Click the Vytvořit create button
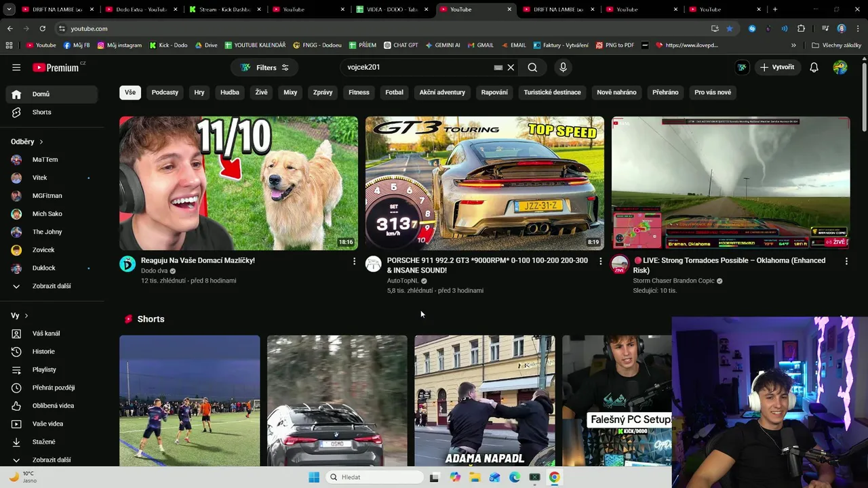The image size is (868, 488). coord(777,67)
